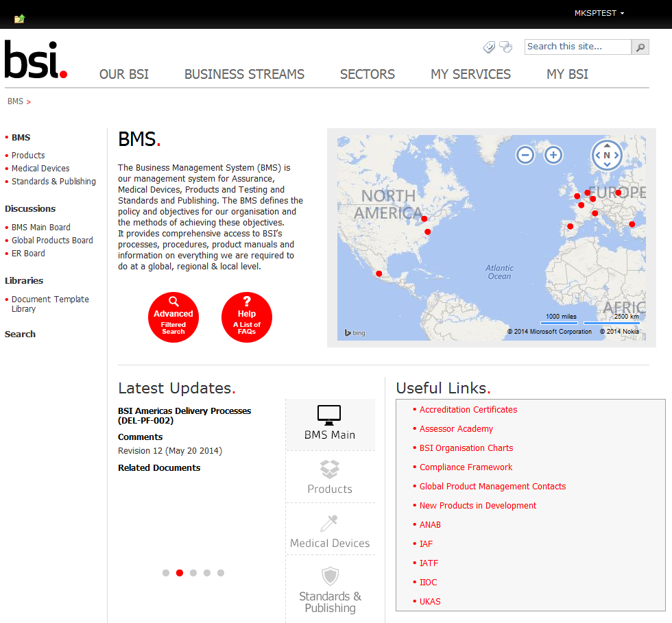Select the Medical Devices dropper tab

pyautogui.click(x=330, y=530)
